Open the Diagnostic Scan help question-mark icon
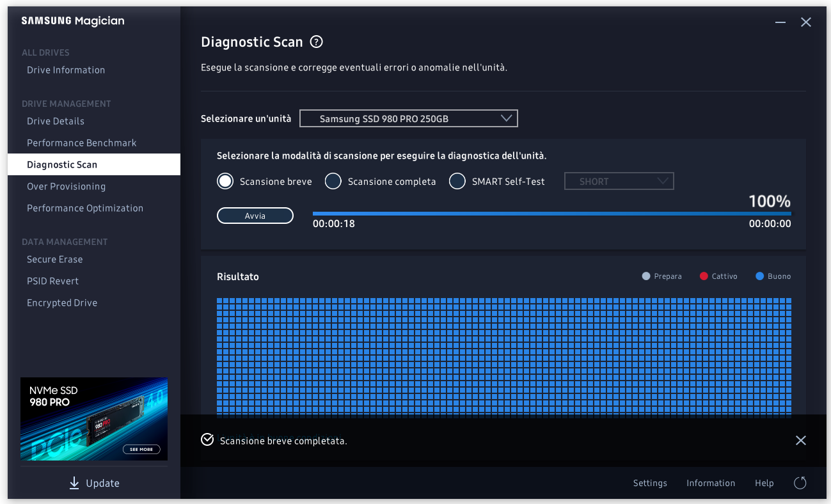The height and width of the screenshot is (504, 831). click(316, 42)
